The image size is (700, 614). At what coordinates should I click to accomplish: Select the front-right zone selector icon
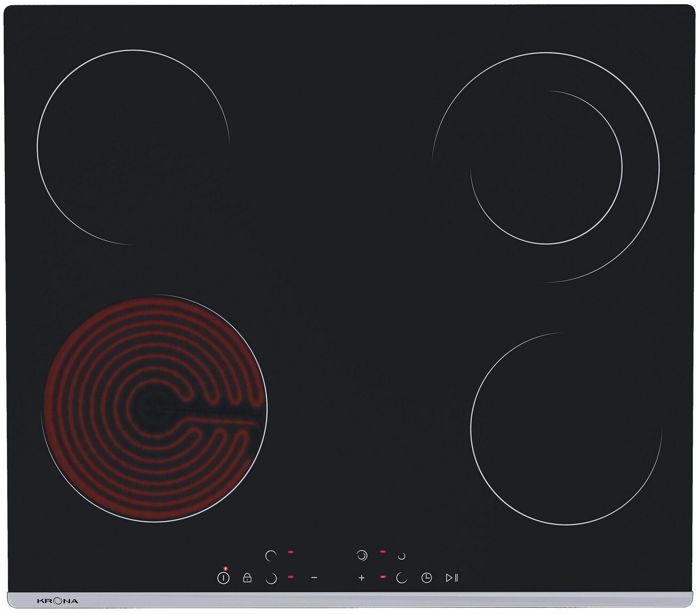click(x=401, y=578)
